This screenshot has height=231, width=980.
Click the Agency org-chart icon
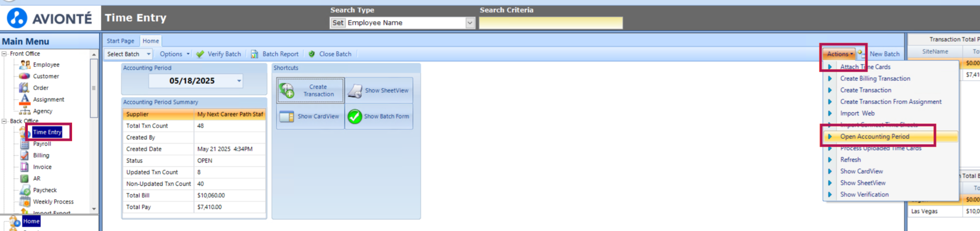coord(25,111)
